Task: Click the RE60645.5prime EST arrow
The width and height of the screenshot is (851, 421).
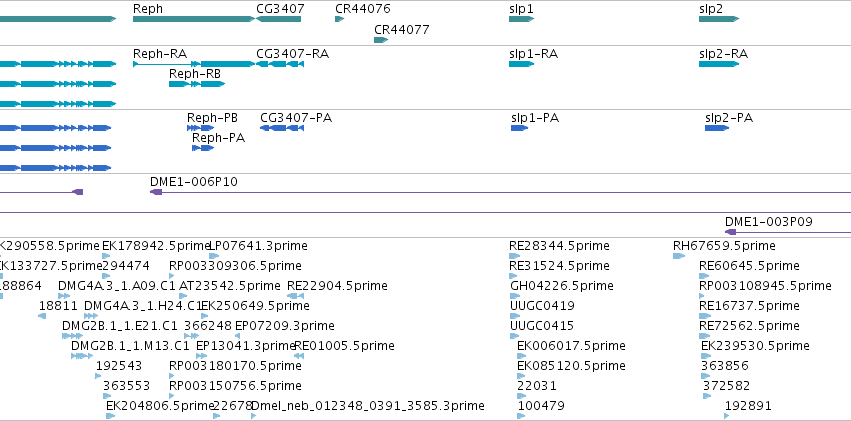Action: coord(704,276)
